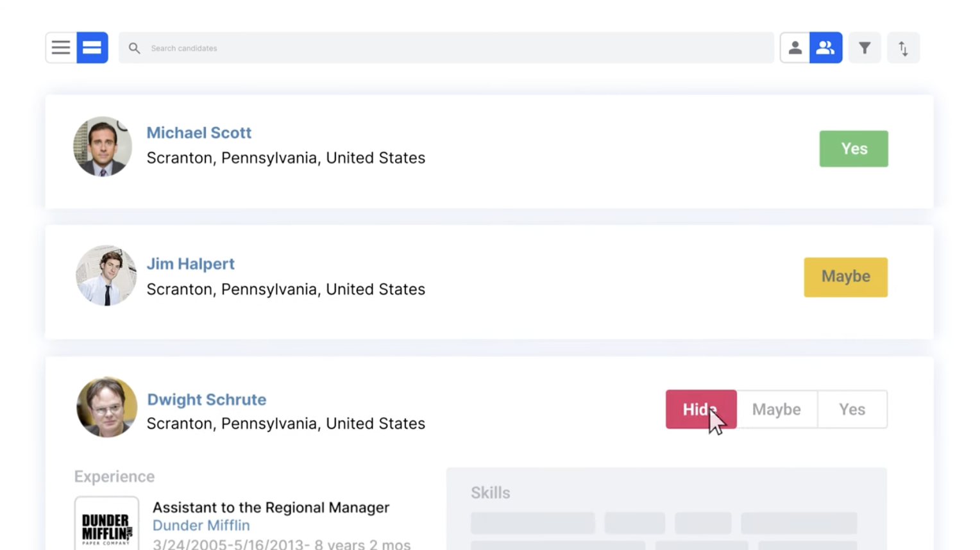Switch to single candidate view
Screen dimensions: 980x550
795,47
